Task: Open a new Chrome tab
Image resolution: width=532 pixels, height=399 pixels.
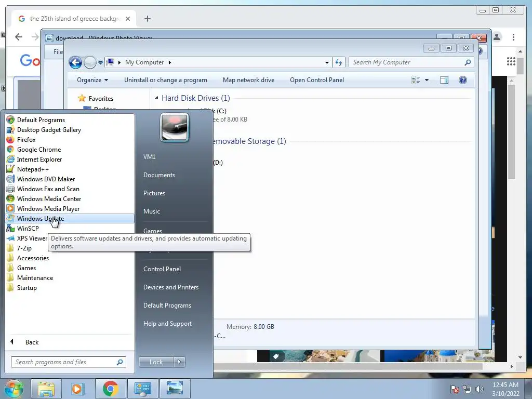Action: 147,19
